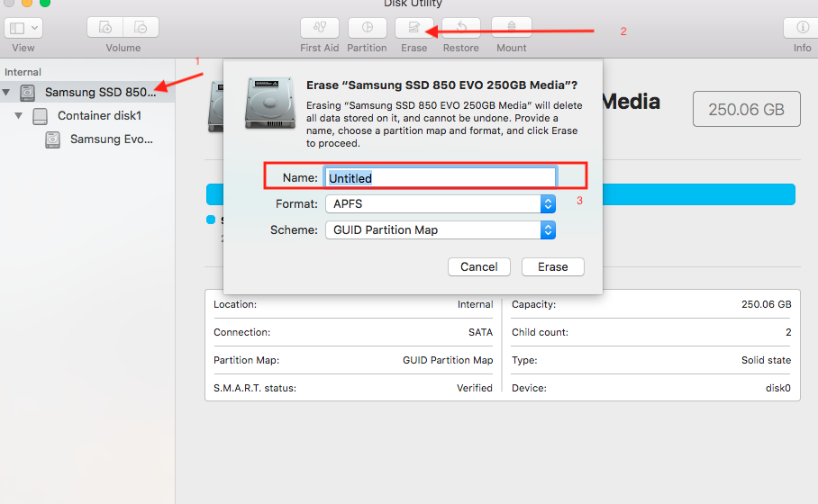The width and height of the screenshot is (818, 504).
Task: Open the Format dropdown showing APFS
Action: pyautogui.click(x=441, y=203)
